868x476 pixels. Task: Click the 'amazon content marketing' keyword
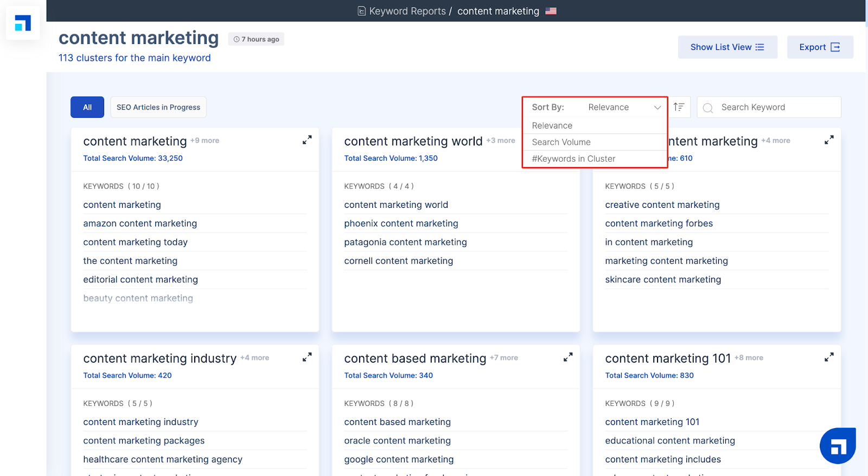140,224
